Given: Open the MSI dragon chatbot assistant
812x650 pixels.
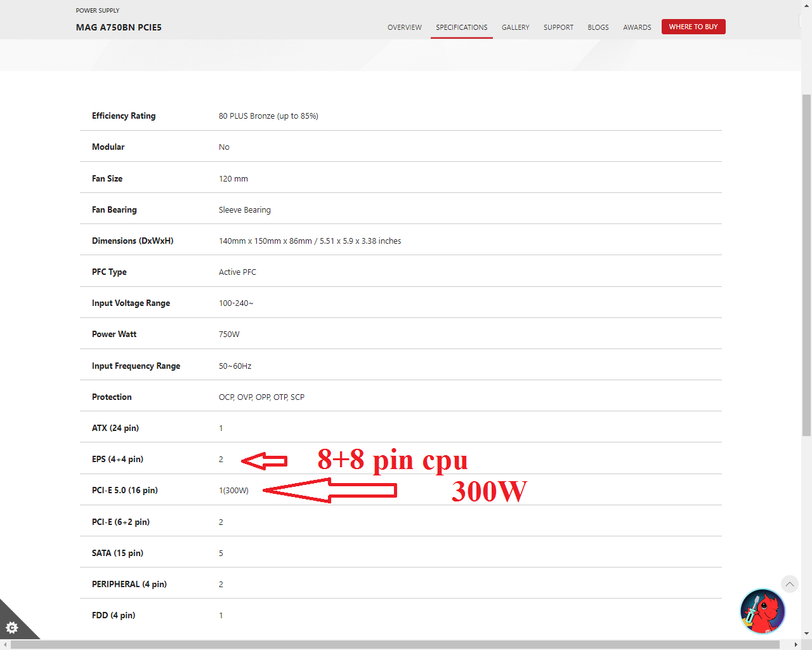Looking at the screenshot, I should [x=763, y=611].
